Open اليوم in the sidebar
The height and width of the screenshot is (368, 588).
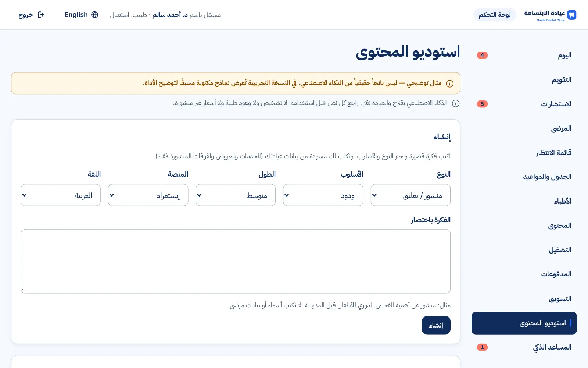point(524,55)
